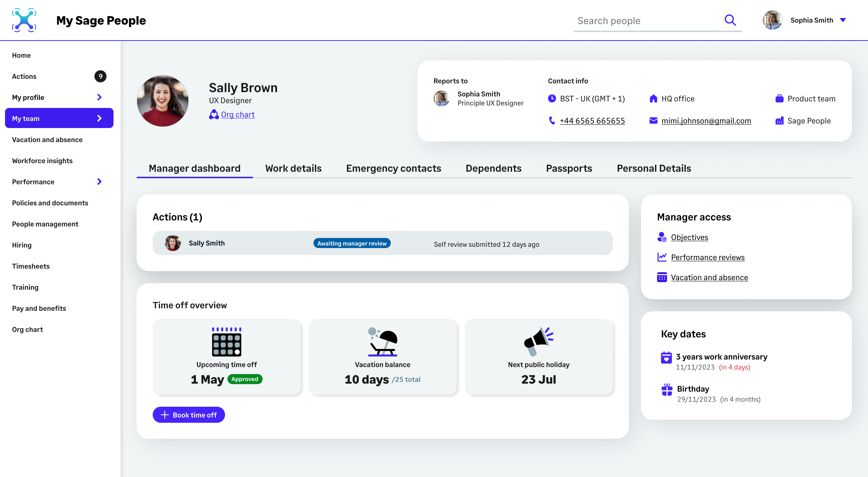Click the Objectives person-target icon
Screen dimensions: 868x477
(x=662, y=237)
